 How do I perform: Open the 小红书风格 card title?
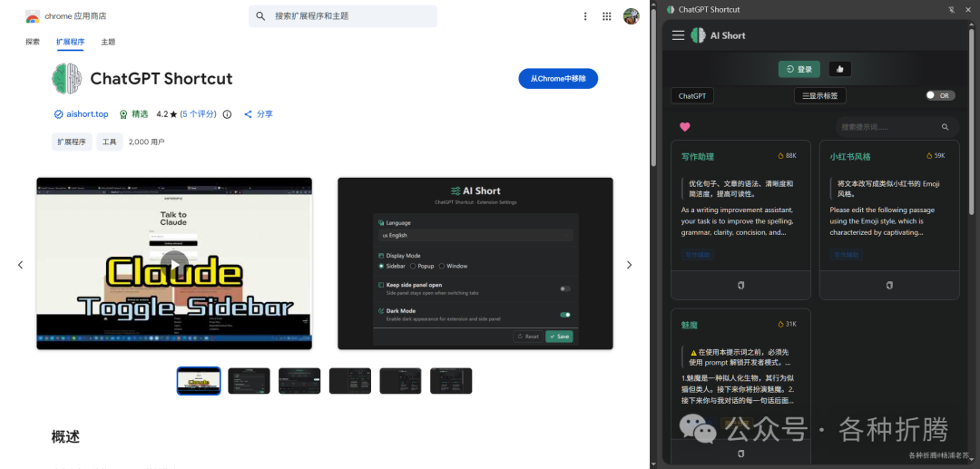click(x=850, y=156)
